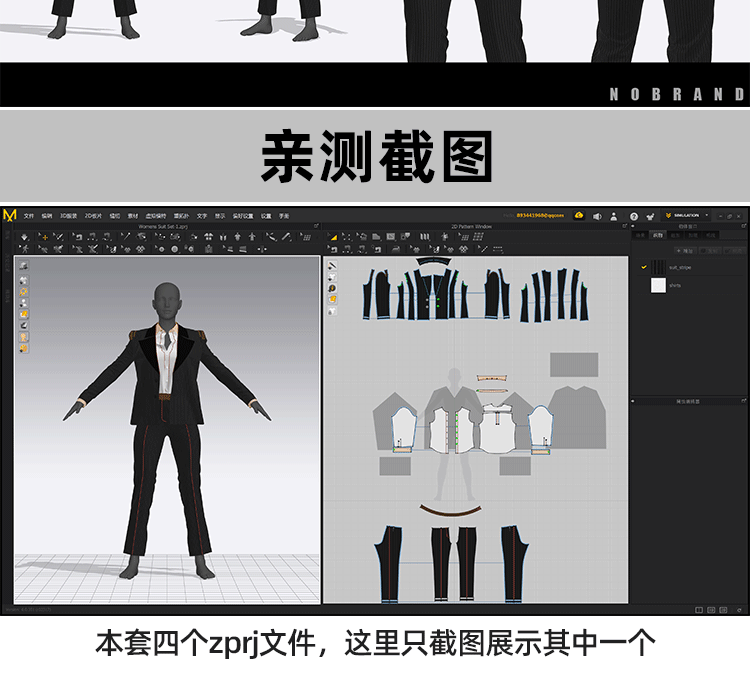
Task: Click the white shirts fabric swatch
Action: (x=658, y=285)
